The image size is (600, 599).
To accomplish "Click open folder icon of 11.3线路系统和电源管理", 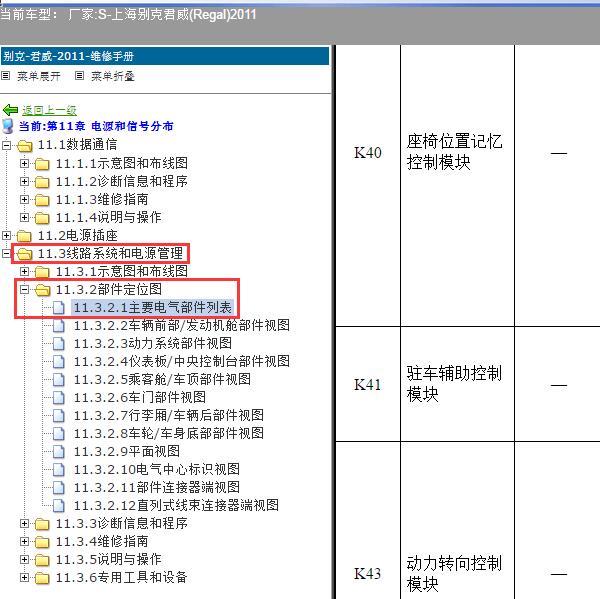I will pos(25,254).
